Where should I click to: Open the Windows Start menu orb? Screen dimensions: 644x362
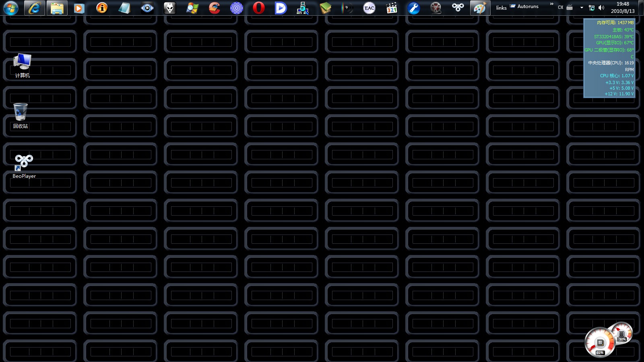[11, 8]
